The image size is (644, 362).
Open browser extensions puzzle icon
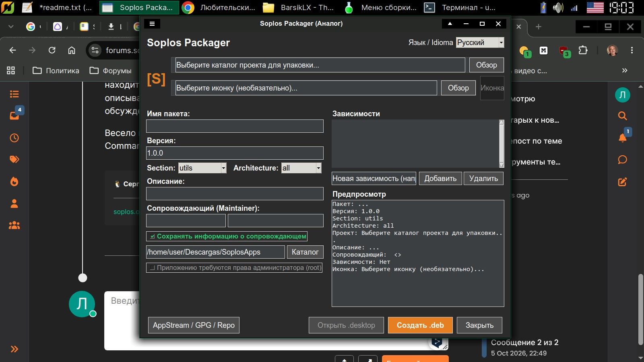[583, 50]
